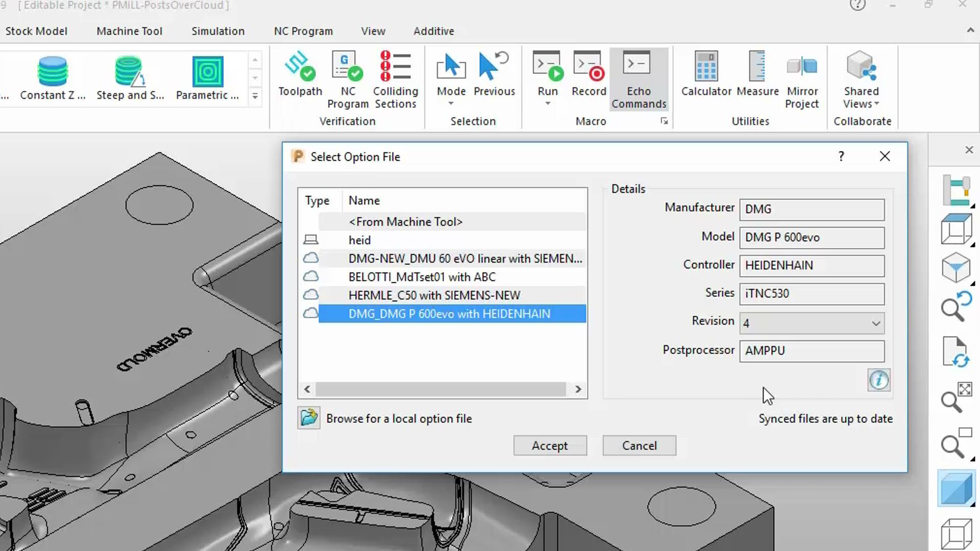Select the Parametric strategy icon
The height and width of the screenshot is (551, 980).
click(x=207, y=71)
